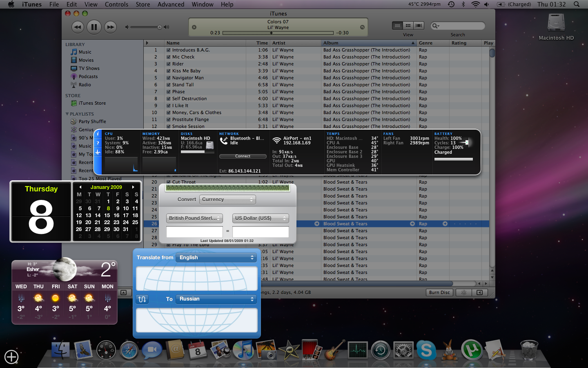Image resolution: width=588 pixels, height=368 pixels.
Task: Switch iTunes to grid view
Action: pyautogui.click(x=408, y=25)
